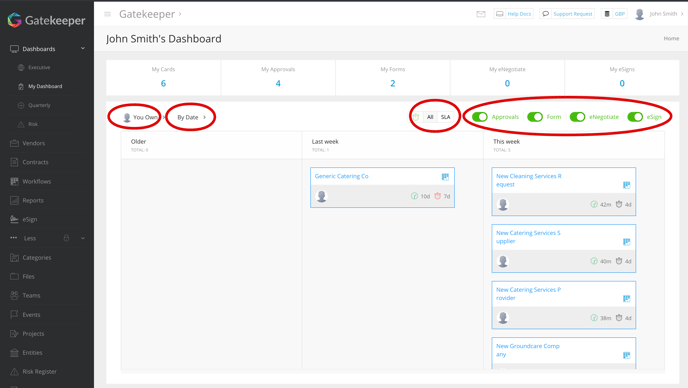Toggle the eSign switch
688x388 pixels.
[x=635, y=117]
